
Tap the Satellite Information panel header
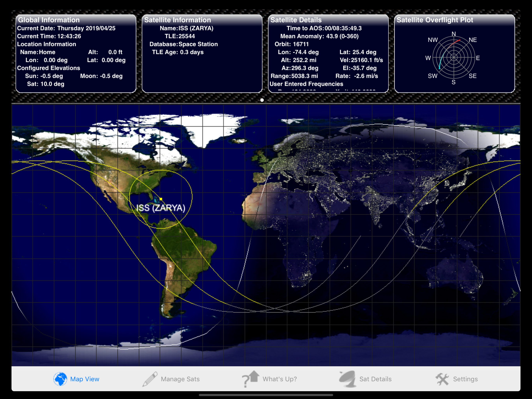point(177,20)
